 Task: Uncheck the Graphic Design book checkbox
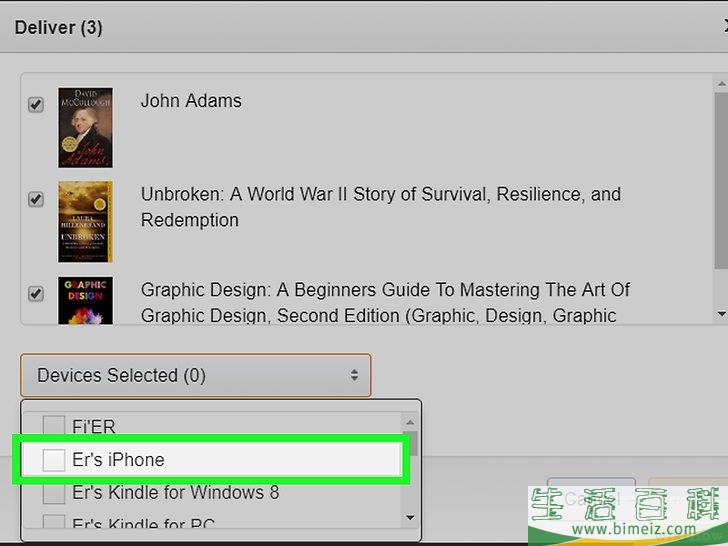click(36, 293)
